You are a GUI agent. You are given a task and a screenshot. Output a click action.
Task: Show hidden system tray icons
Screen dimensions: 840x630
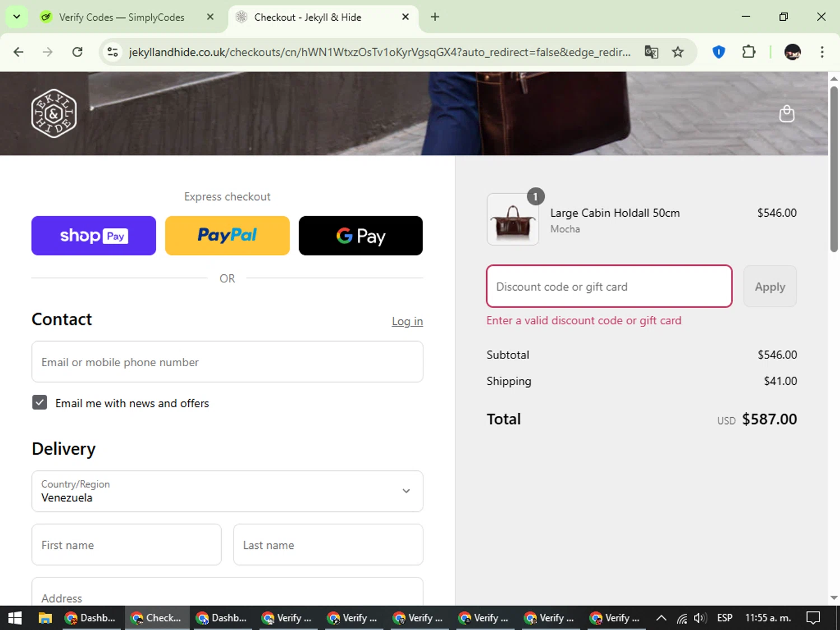coord(661,618)
